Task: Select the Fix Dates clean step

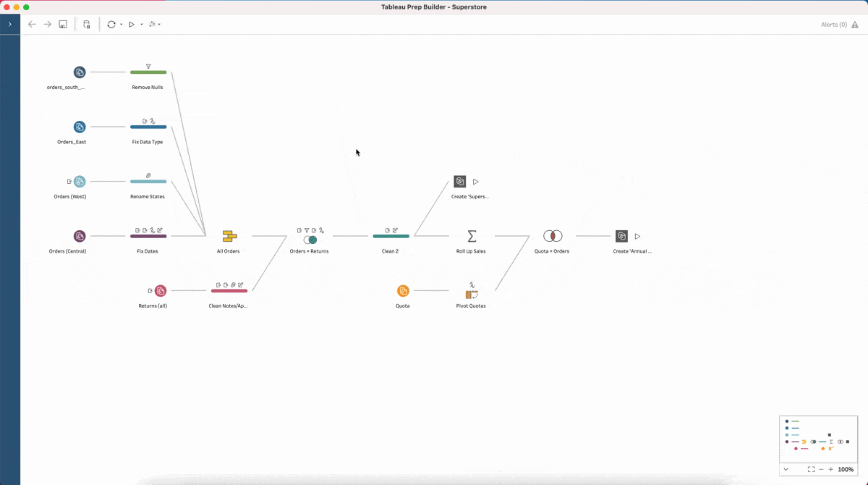Action: [x=148, y=236]
